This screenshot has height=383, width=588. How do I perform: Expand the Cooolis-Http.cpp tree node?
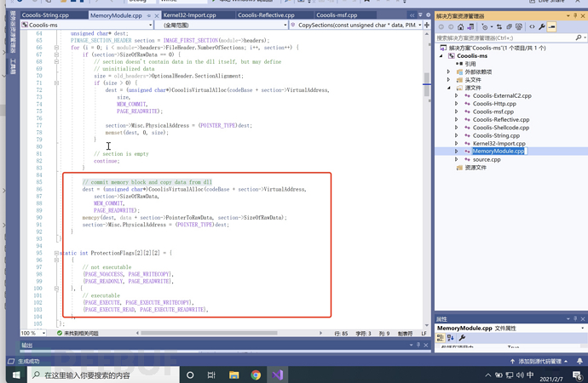click(457, 104)
